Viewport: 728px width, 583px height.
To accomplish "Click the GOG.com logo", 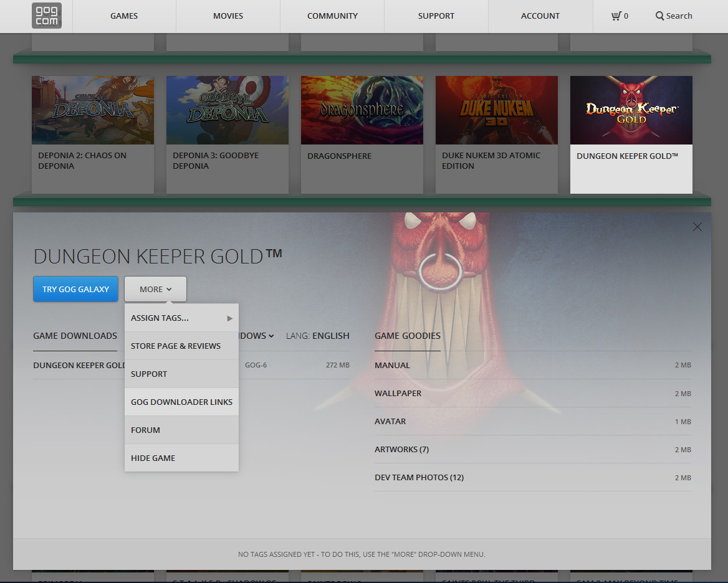I will pyautogui.click(x=46, y=16).
